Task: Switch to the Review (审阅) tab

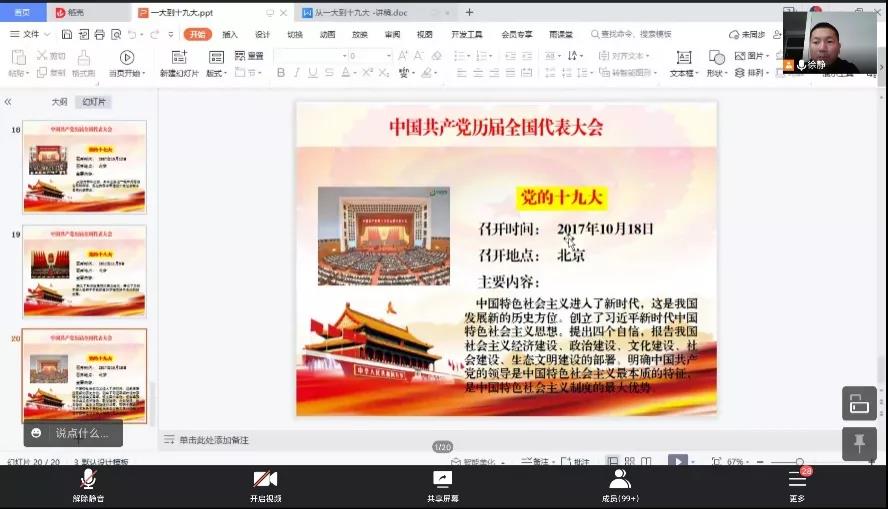Action: pos(392,35)
